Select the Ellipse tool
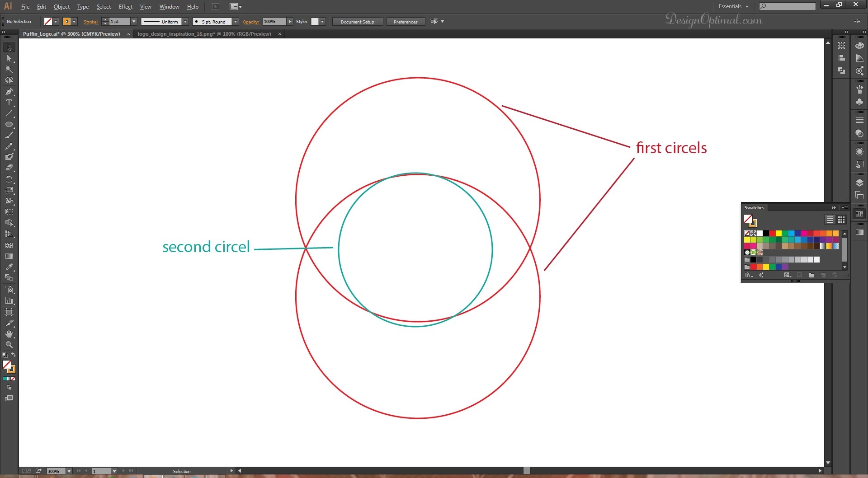Image resolution: width=868 pixels, height=478 pixels. pyautogui.click(x=9, y=124)
